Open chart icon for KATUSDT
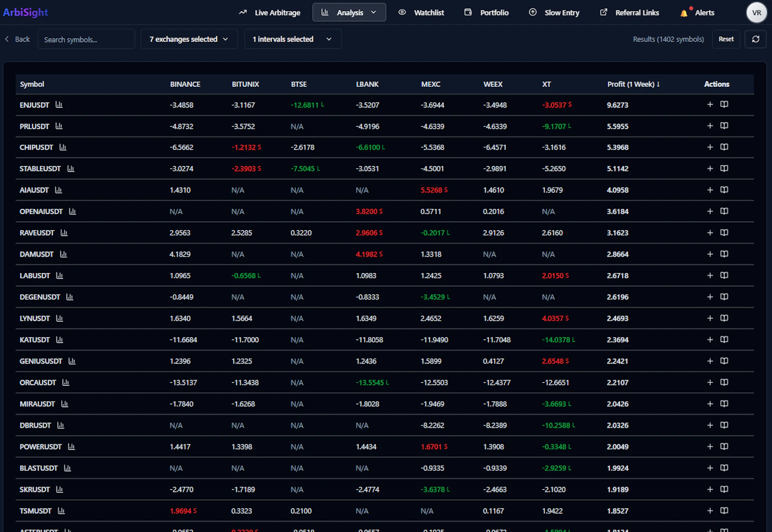The image size is (772, 532). pyautogui.click(x=59, y=340)
